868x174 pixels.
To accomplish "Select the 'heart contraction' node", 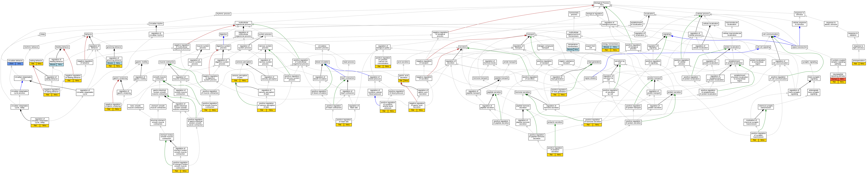I will pyautogui.click(x=347, y=78).
